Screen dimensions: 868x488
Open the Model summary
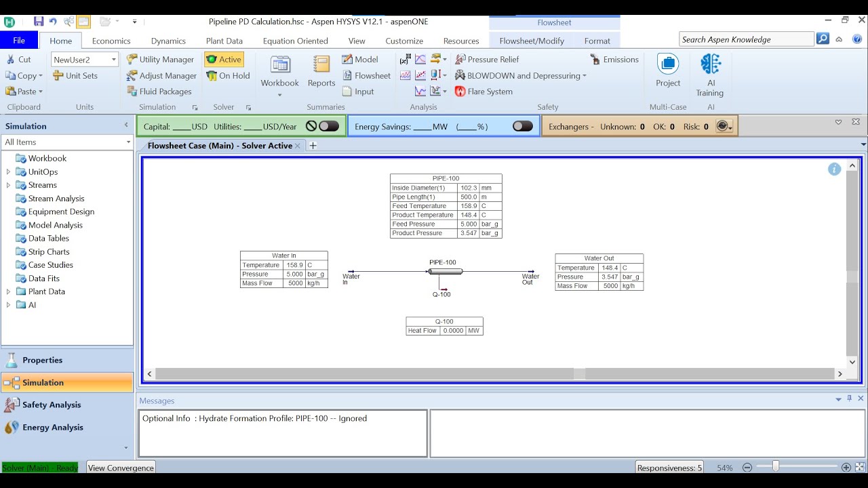coord(360,60)
